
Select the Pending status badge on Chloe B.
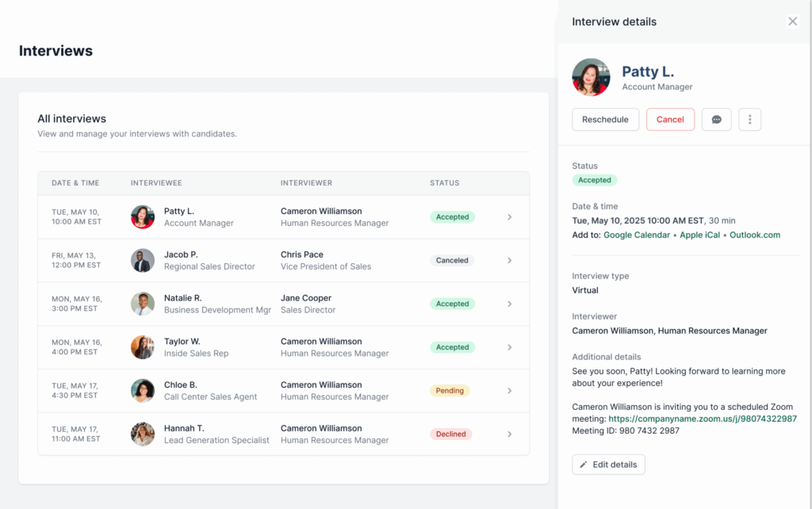450,390
